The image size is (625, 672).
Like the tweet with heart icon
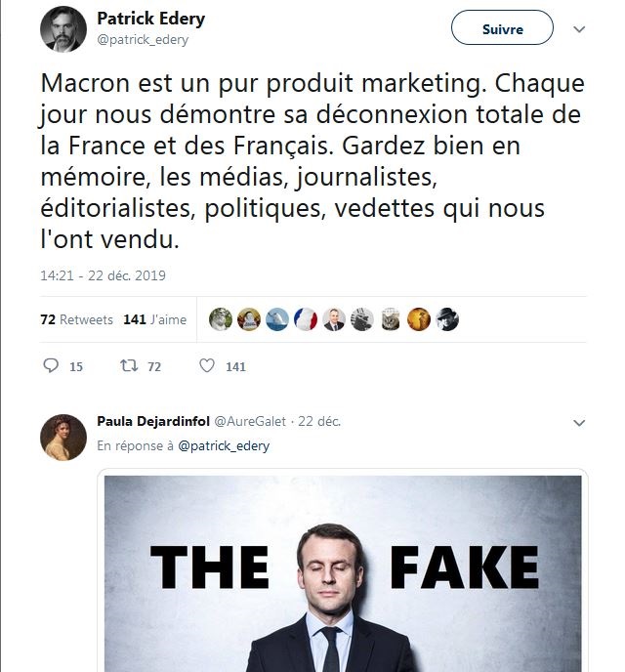tap(206, 366)
